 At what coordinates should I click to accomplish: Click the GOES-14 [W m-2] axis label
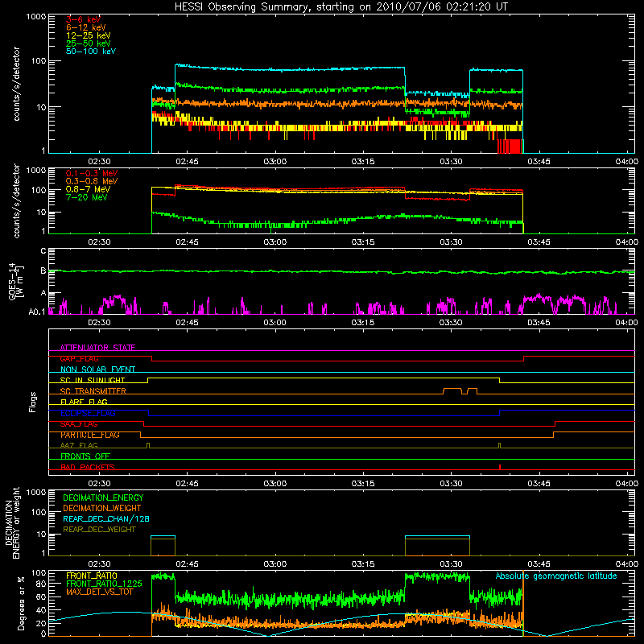[16, 281]
